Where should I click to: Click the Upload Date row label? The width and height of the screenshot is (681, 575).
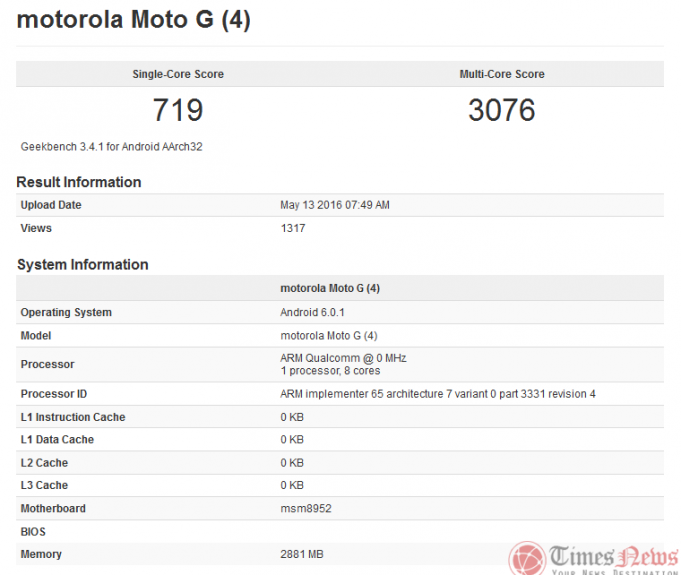(x=51, y=205)
